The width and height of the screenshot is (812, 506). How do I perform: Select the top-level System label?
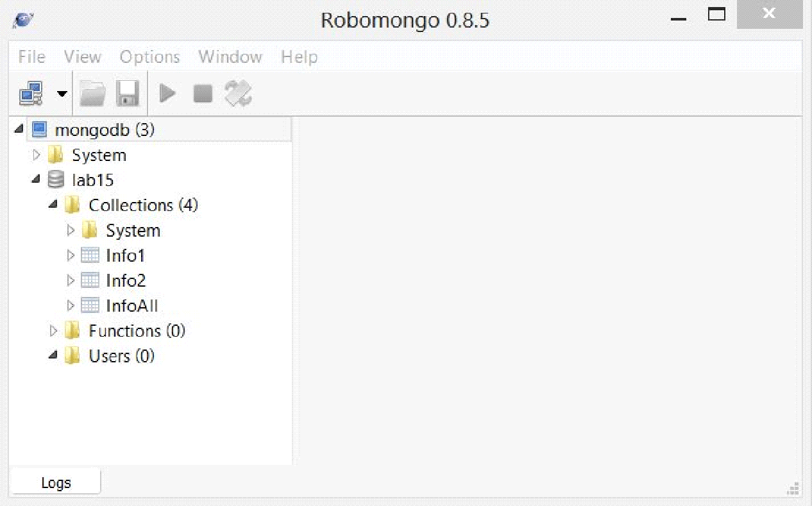[99, 155]
